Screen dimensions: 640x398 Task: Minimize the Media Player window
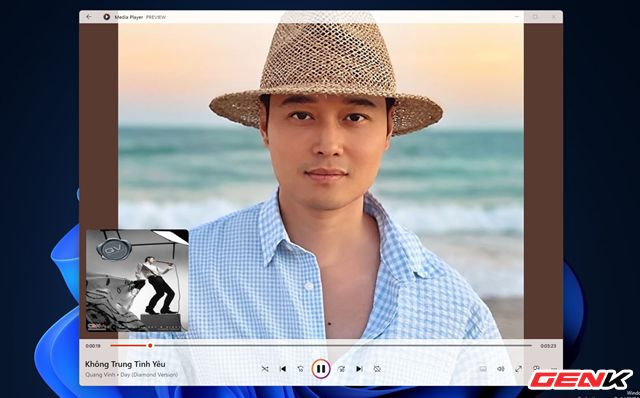coord(517,17)
